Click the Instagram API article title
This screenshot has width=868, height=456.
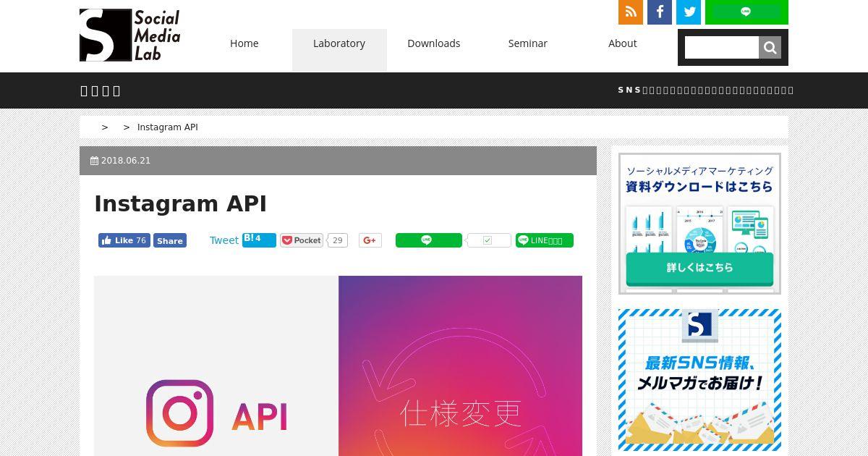coord(181,204)
